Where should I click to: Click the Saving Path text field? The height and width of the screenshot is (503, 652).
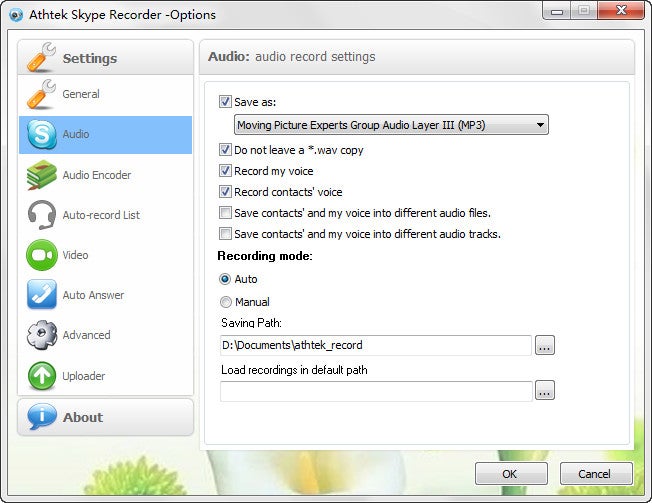tap(376, 345)
